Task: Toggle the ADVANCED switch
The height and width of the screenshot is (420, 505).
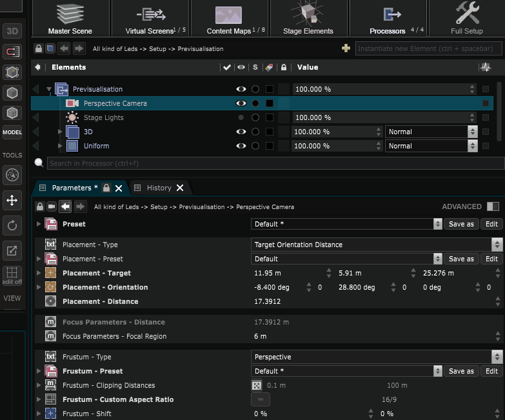Action: pyautogui.click(x=493, y=206)
